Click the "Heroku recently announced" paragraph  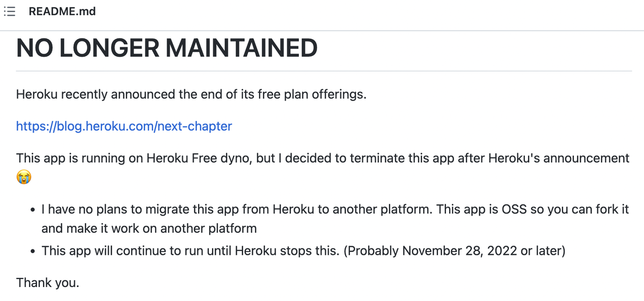[x=191, y=95]
